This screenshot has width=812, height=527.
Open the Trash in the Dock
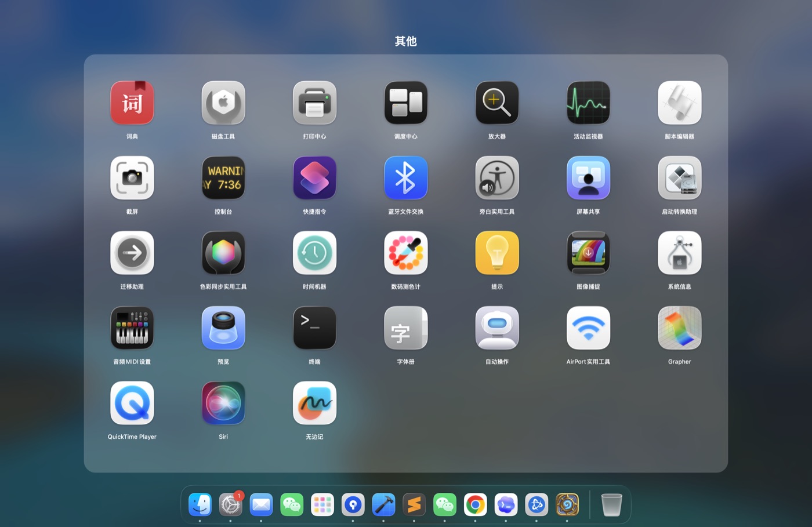pyautogui.click(x=611, y=505)
